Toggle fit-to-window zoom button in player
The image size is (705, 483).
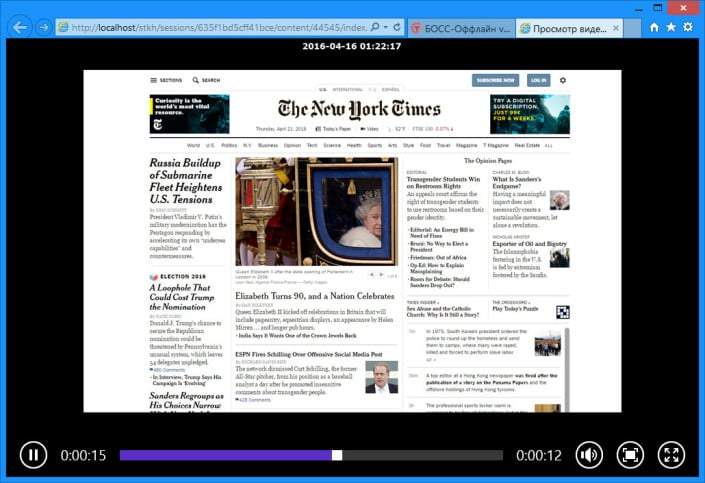click(630, 455)
